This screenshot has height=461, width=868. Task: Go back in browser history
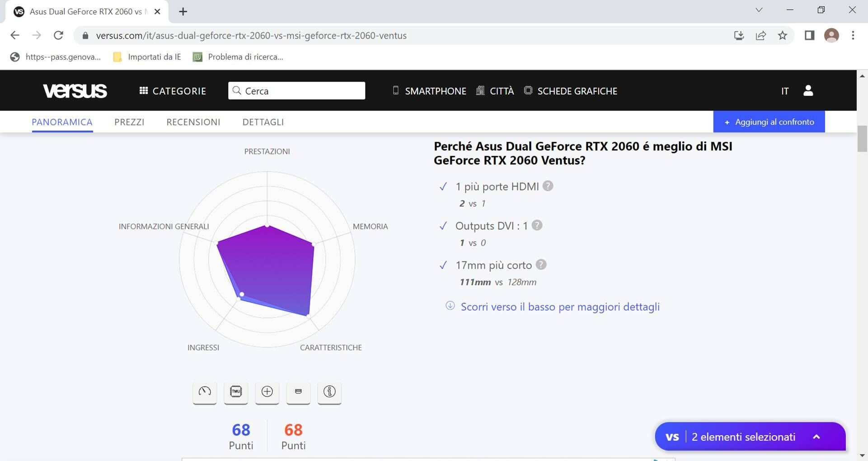click(x=15, y=35)
